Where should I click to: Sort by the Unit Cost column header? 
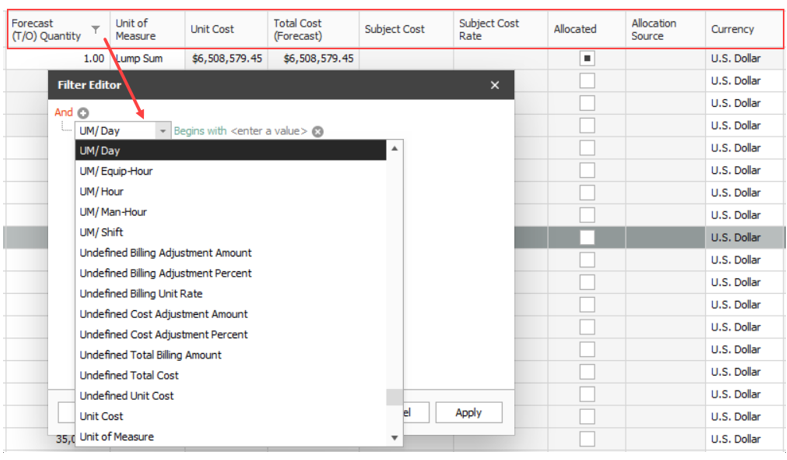click(x=212, y=30)
